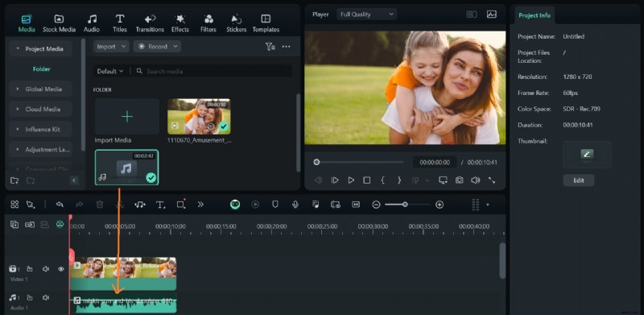The width and height of the screenshot is (644, 315).
Task: Record voiceover with microphone icon
Action: click(295, 205)
